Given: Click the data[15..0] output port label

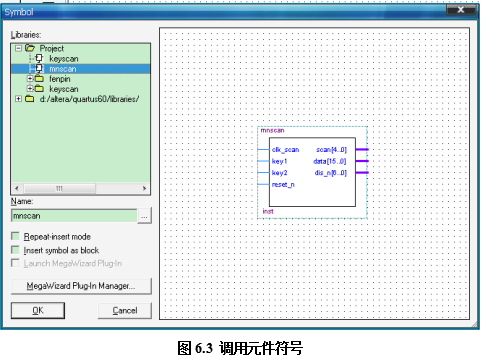Looking at the screenshot, I should click(x=330, y=161).
